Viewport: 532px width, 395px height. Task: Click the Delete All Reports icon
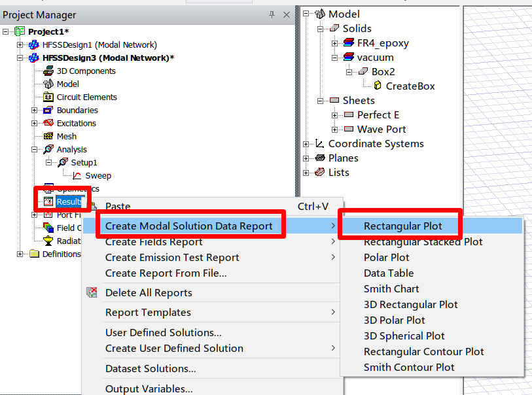(92, 292)
